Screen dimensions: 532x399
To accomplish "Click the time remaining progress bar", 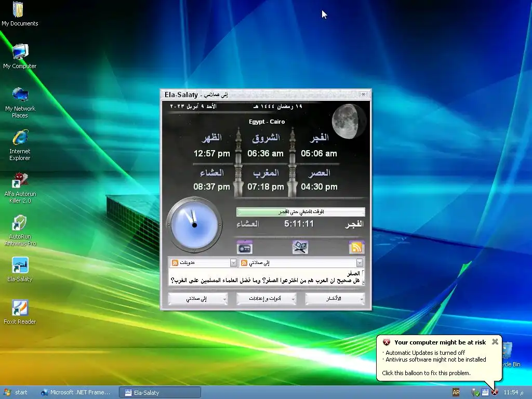I will (x=301, y=212).
